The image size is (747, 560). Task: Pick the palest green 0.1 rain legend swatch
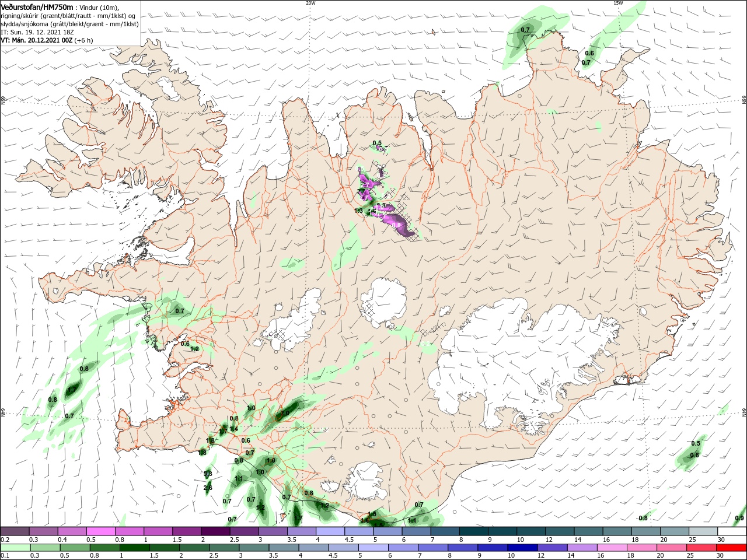[x=16, y=548]
